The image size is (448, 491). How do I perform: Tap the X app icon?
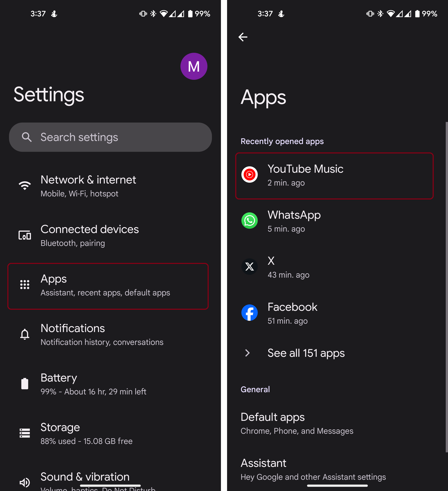coord(249,267)
